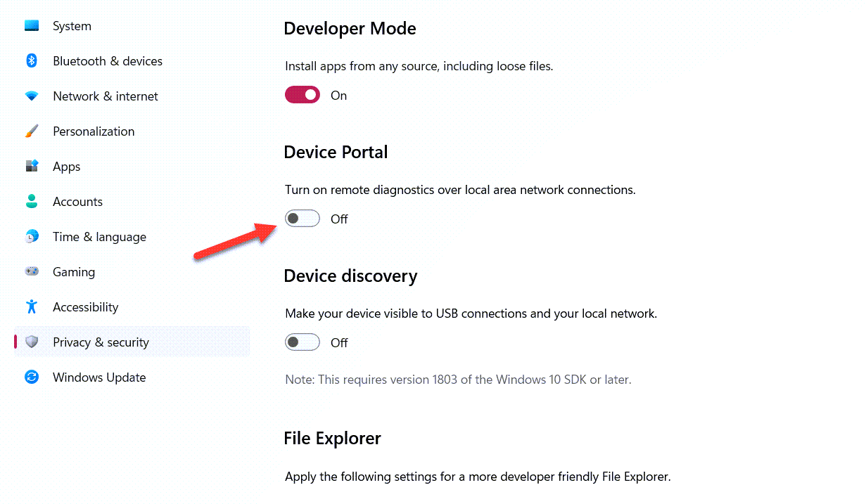The height and width of the screenshot is (504, 866).
Task: Open Network & internet settings
Action: (106, 96)
